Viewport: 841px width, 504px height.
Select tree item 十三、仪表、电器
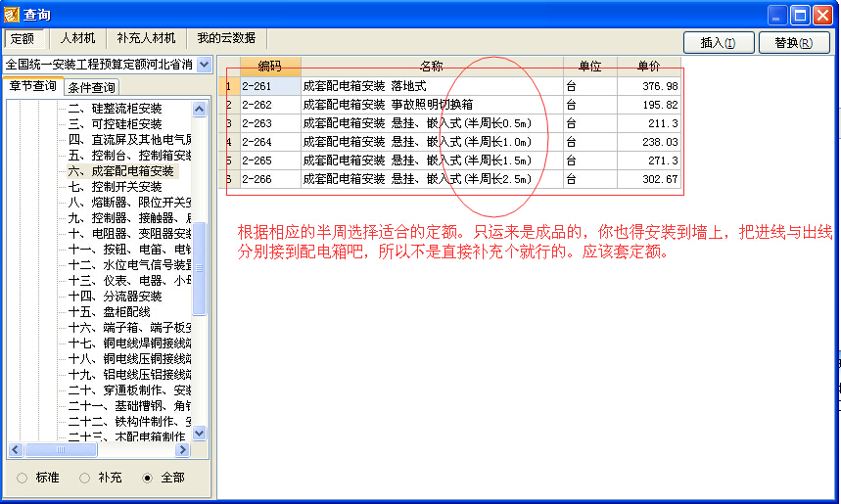[x=129, y=281]
